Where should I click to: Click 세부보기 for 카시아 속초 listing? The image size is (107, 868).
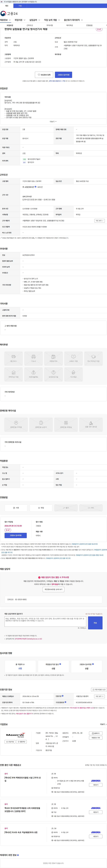pyautogui.click(x=96, y=836)
